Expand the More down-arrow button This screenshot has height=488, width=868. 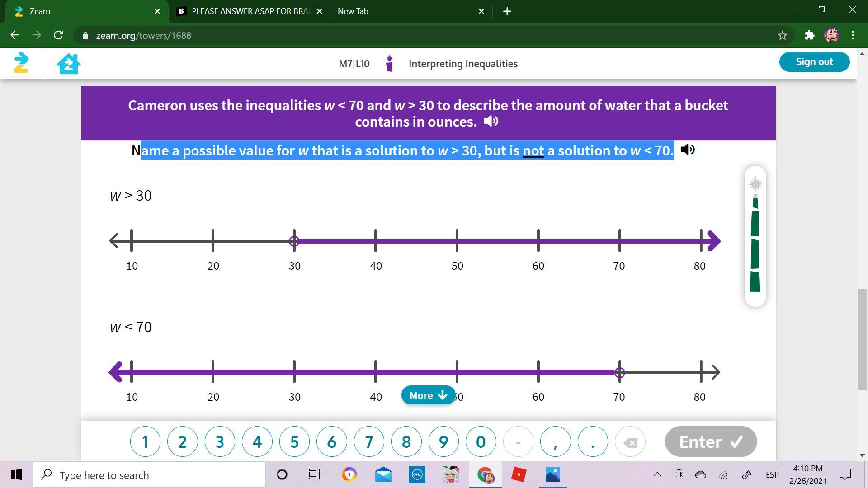point(428,395)
